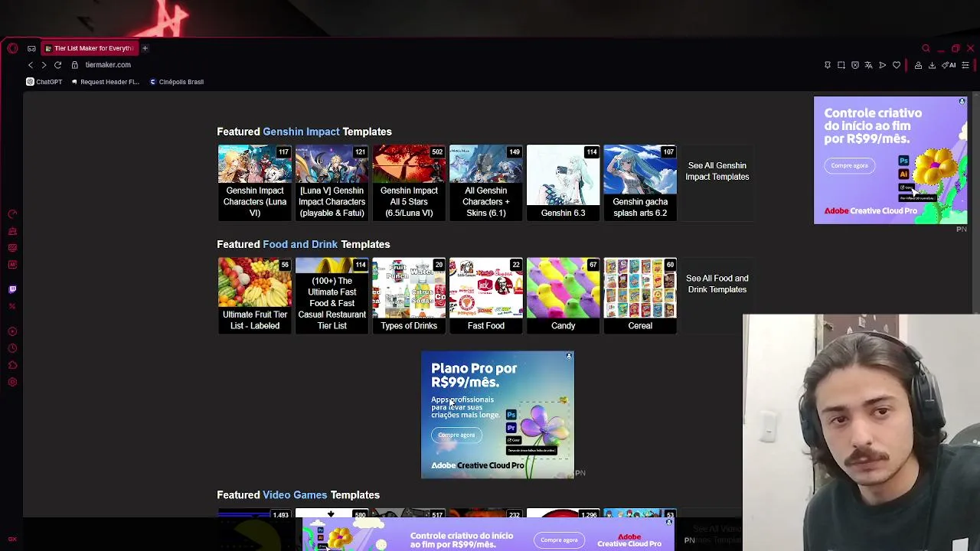The image size is (980, 551).
Task: Open a new browser tab
Action: tap(145, 48)
